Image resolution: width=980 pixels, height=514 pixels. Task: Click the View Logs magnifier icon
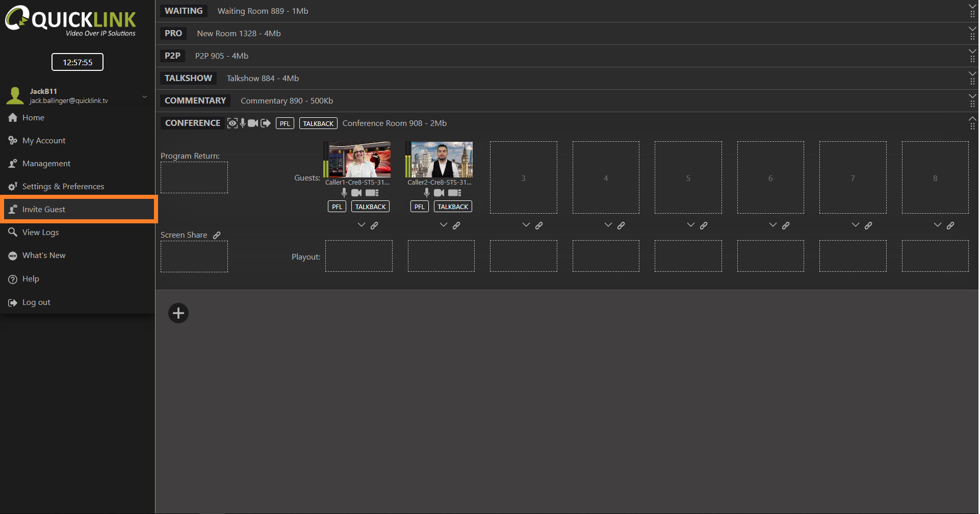point(13,233)
